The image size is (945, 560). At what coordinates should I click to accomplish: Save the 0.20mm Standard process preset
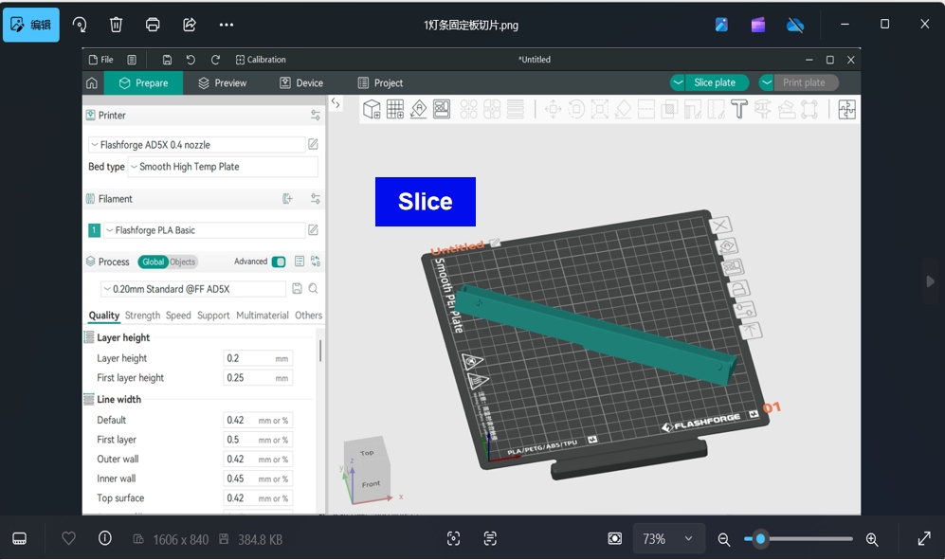297,289
